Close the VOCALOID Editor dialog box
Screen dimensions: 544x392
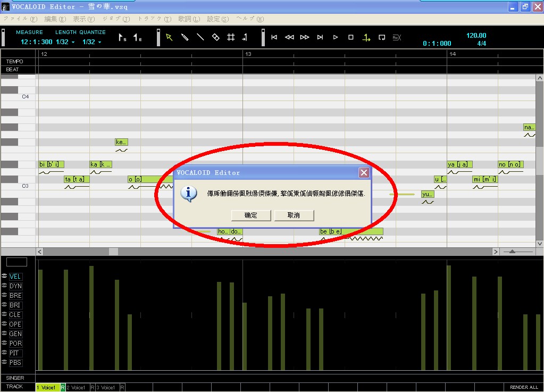364,172
